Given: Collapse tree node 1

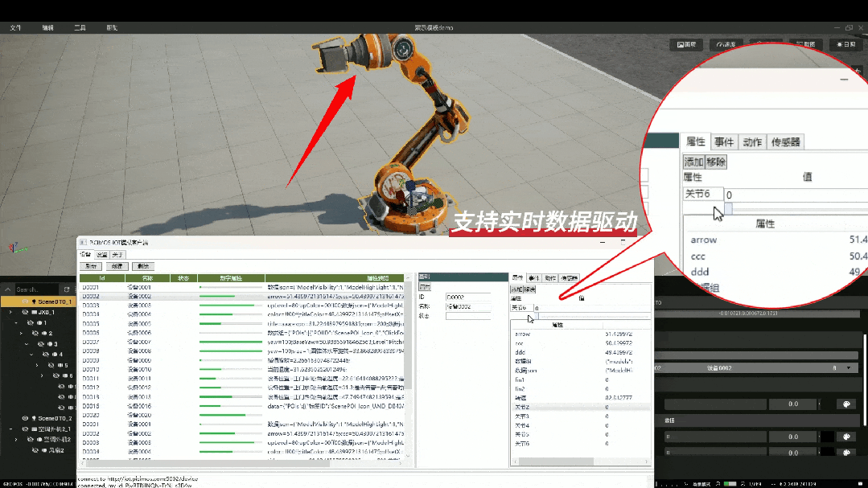Looking at the screenshot, I should 16,322.
